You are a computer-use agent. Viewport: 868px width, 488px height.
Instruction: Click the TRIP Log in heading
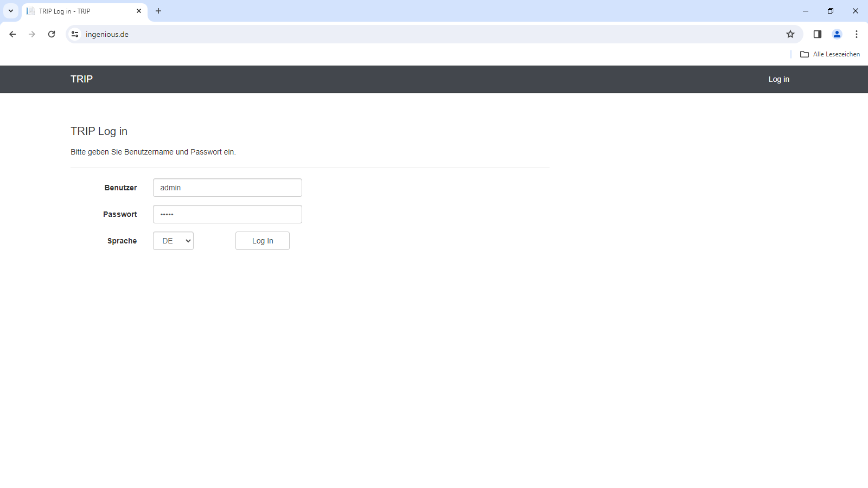point(99,131)
